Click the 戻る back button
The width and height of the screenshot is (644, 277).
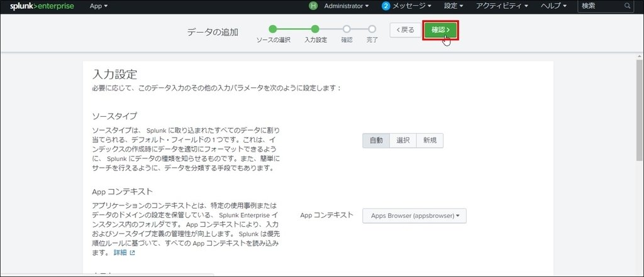404,30
